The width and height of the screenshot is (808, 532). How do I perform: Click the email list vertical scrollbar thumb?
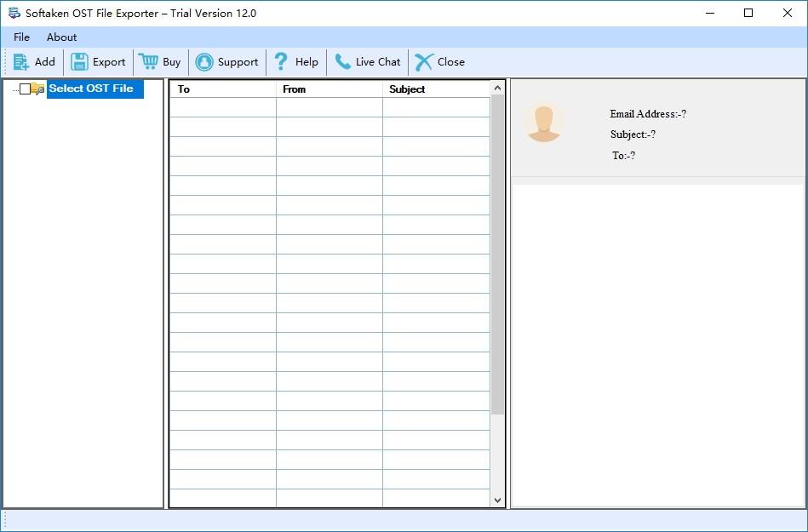497,255
